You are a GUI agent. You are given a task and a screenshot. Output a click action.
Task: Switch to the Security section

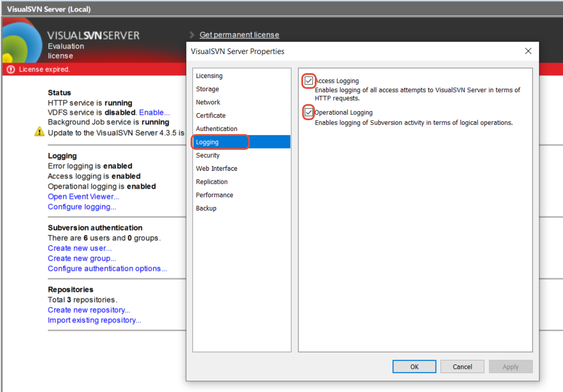pyautogui.click(x=208, y=155)
